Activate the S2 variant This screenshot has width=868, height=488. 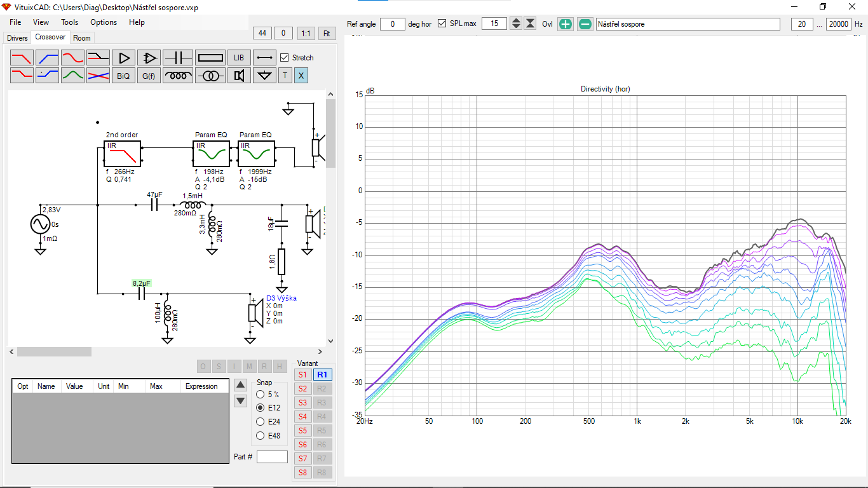pos(302,389)
